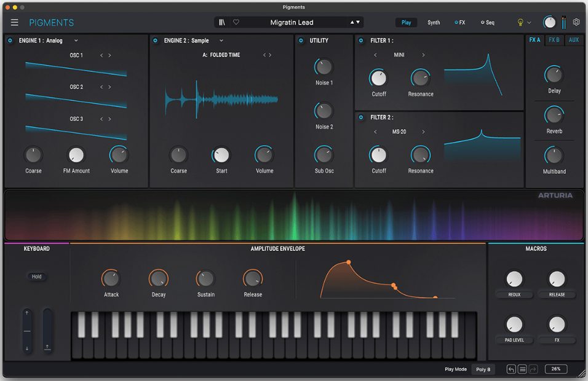Click the Reverb knob in FX A

pos(554,116)
